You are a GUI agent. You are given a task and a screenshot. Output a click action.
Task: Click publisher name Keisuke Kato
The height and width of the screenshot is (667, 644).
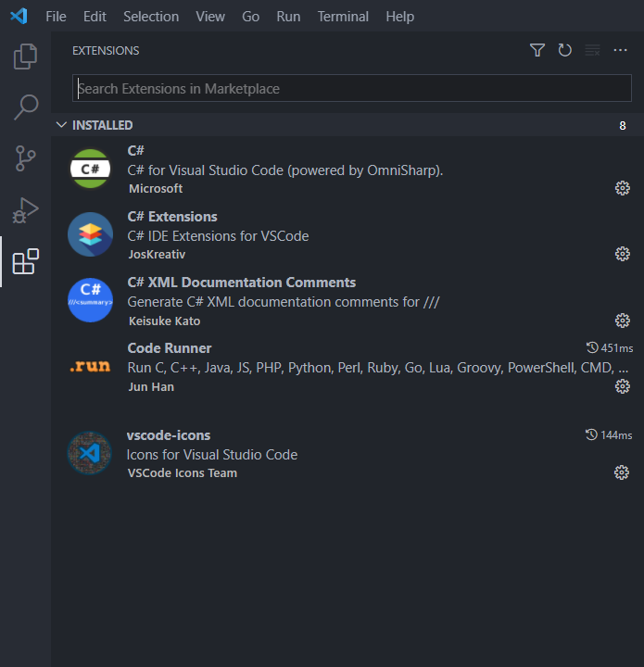point(164,321)
